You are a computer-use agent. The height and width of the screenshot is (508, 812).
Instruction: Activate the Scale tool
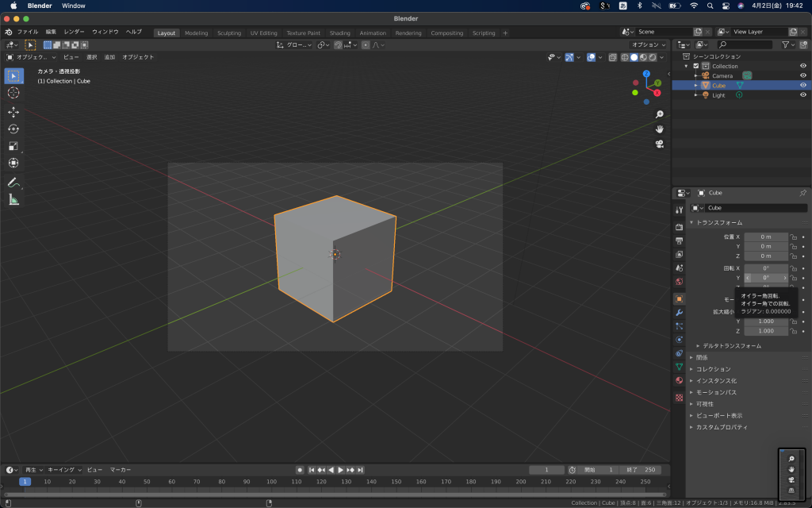tap(13, 146)
